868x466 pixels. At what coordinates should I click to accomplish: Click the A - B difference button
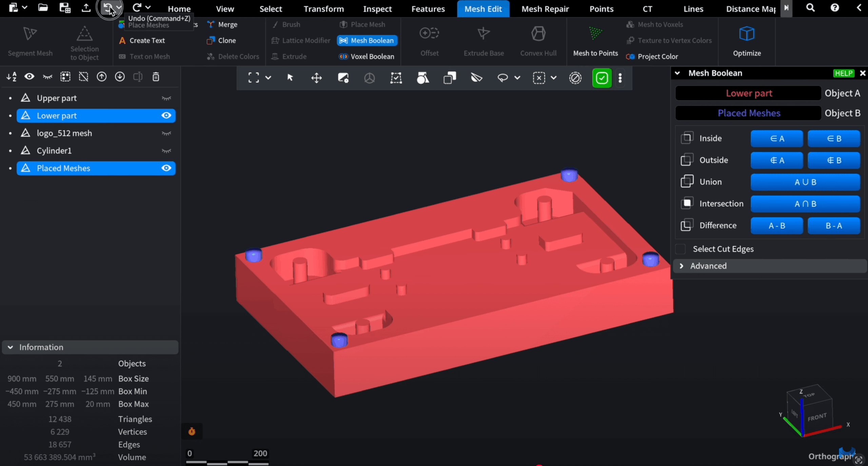(x=776, y=226)
